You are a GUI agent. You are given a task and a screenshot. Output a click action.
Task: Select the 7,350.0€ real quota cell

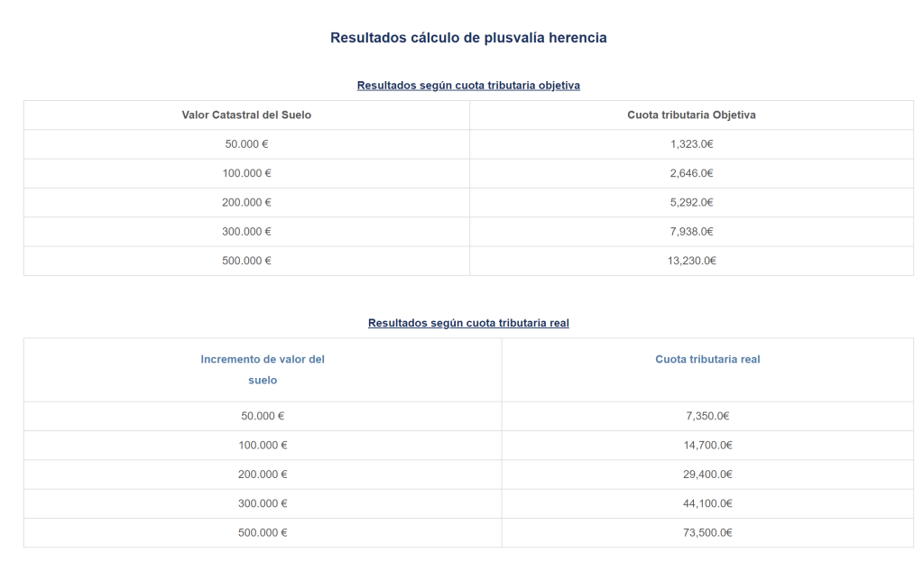[x=707, y=416]
